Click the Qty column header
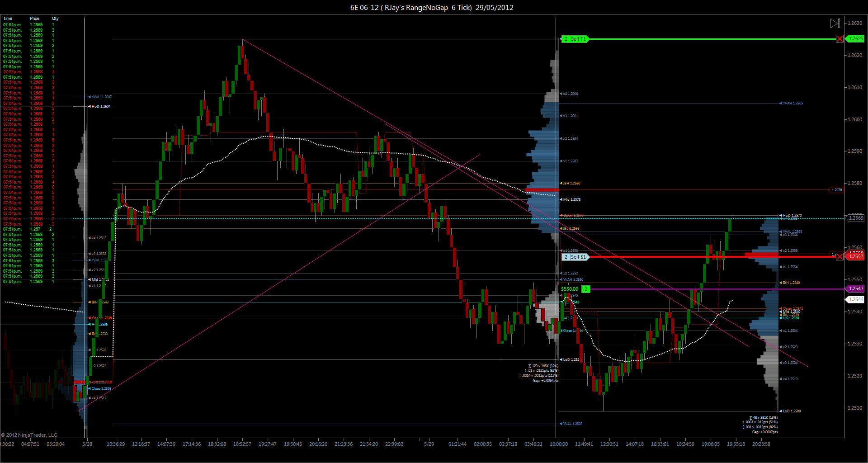 55,19
